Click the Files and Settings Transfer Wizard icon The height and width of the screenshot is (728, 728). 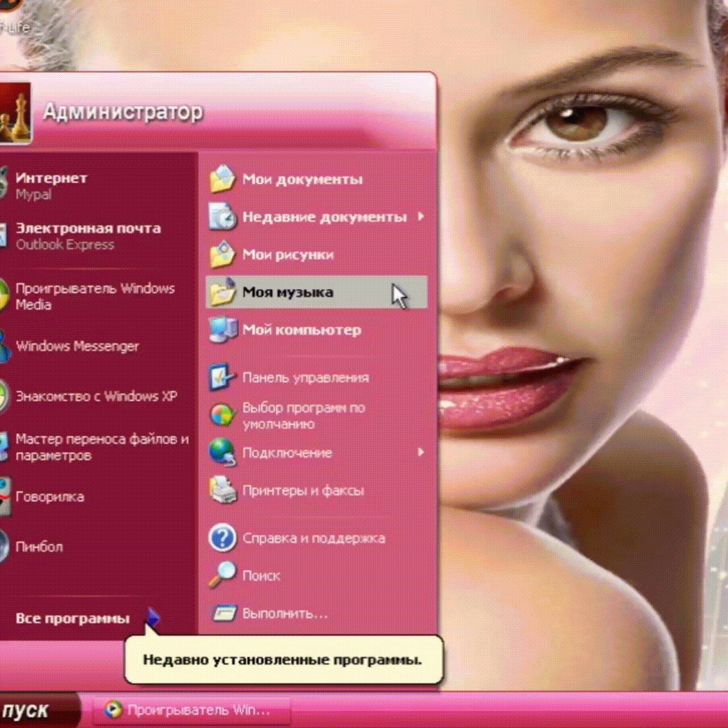click(4, 446)
